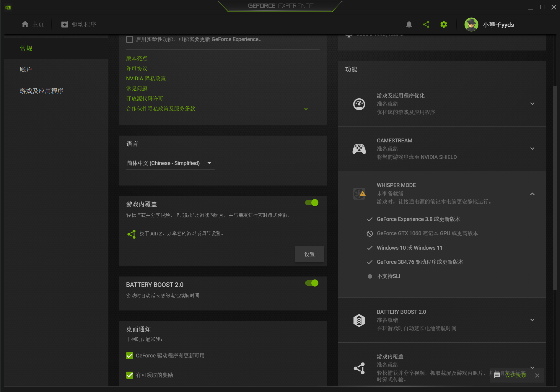Select the GAMESTREAM gamepad icon
The image size is (560, 392).
tap(359, 149)
